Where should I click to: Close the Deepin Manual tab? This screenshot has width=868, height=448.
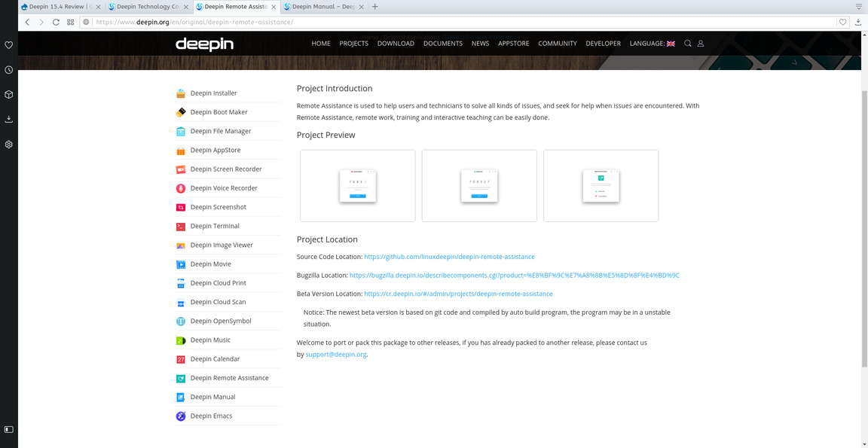point(361,7)
